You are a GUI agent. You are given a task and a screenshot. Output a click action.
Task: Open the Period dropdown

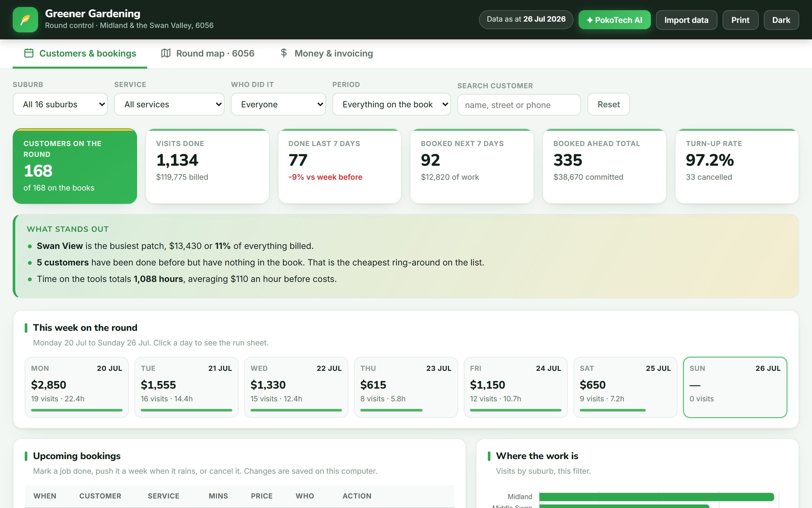[392, 104]
